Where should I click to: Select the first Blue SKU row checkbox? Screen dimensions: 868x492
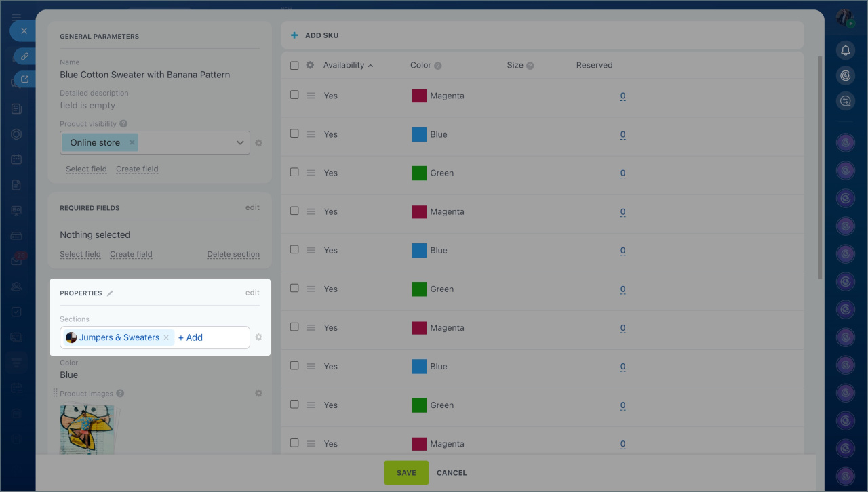(294, 134)
